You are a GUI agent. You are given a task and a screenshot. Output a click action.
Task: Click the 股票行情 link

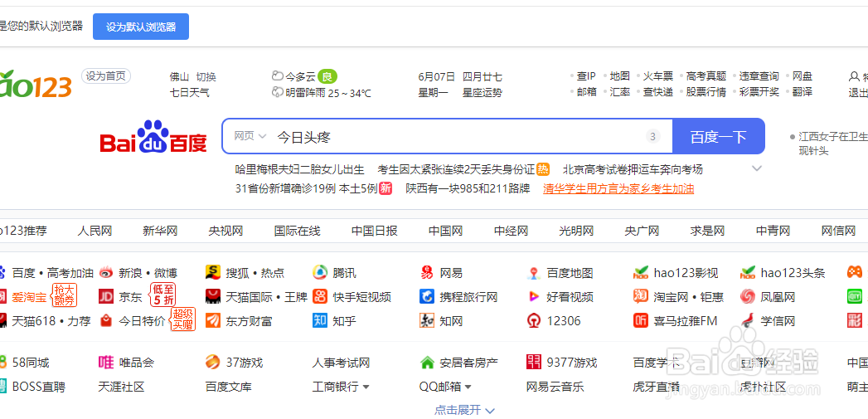[706, 92]
